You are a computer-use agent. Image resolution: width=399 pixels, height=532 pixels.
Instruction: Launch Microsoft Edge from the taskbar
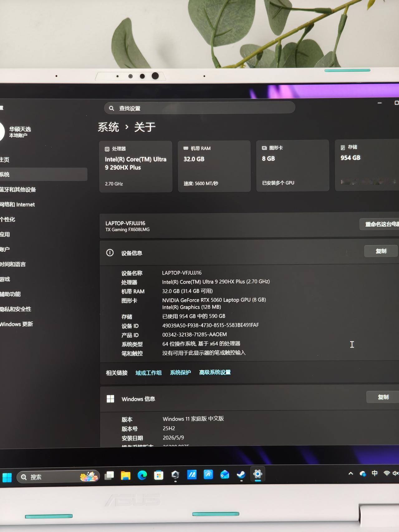(x=142, y=475)
